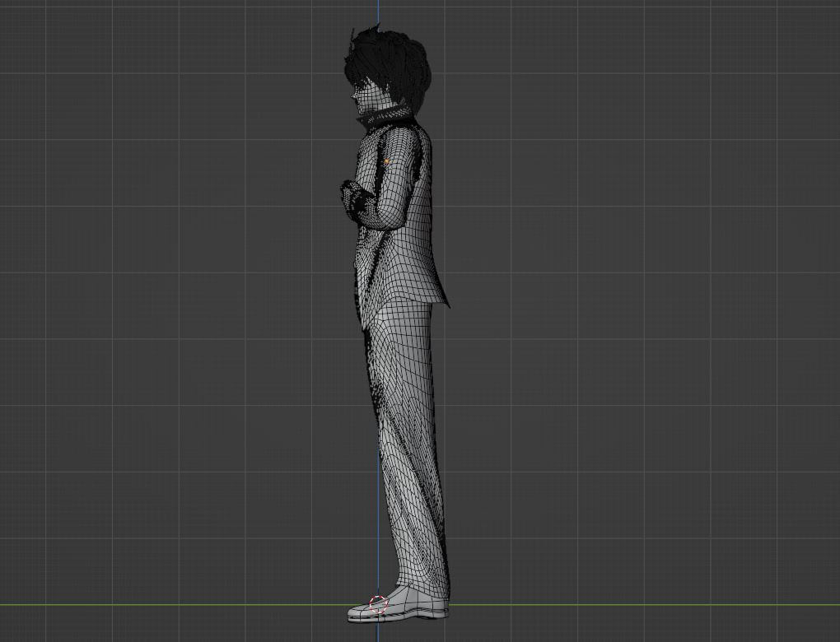Image resolution: width=840 pixels, height=642 pixels.
Task: Click the blue Z axis line above the head
Action: click(379, 12)
